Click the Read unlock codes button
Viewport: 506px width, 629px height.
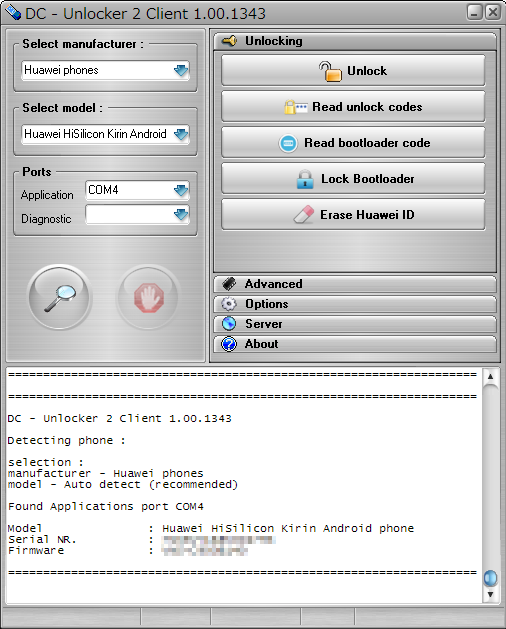tap(353, 107)
